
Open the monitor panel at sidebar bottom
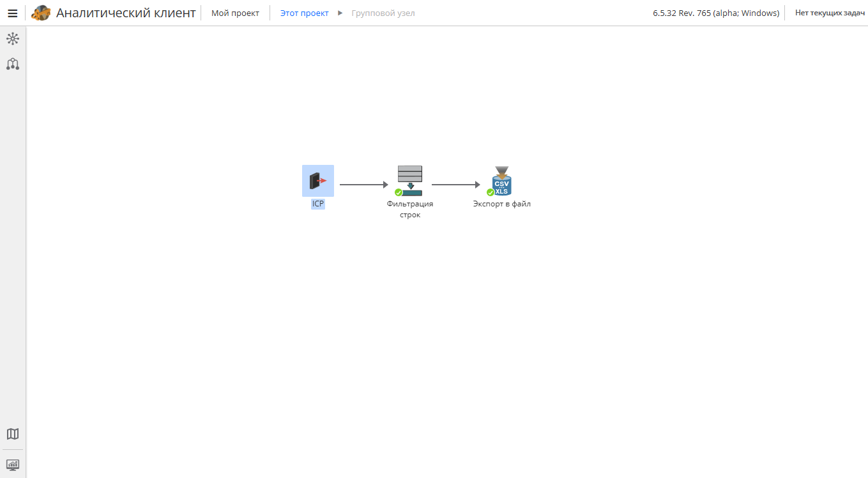pos(13,465)
